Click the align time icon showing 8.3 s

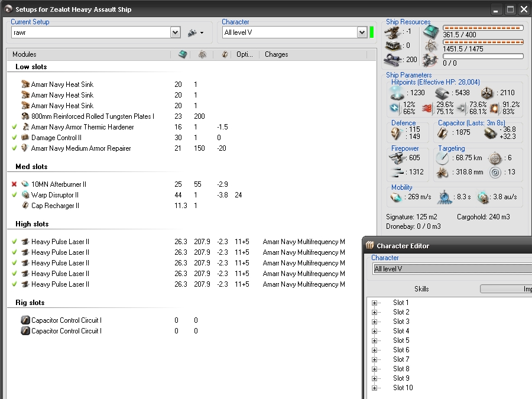click(445, 197)
